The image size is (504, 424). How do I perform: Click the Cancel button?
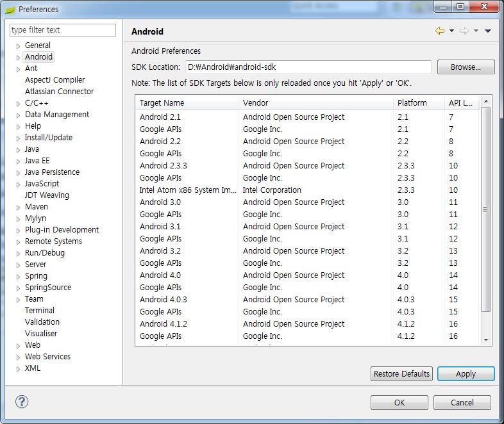(x=462, y=402)
